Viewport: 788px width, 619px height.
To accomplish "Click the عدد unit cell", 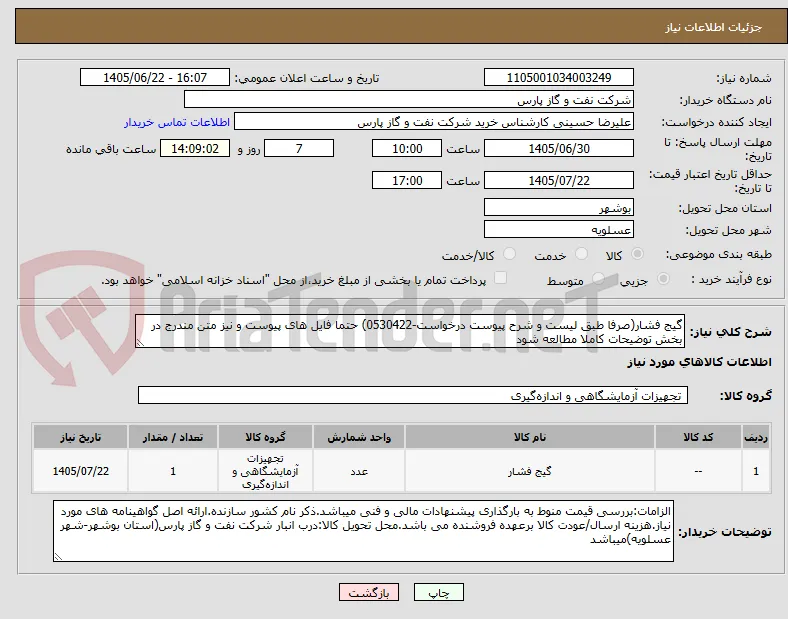I will pos(359,471).
